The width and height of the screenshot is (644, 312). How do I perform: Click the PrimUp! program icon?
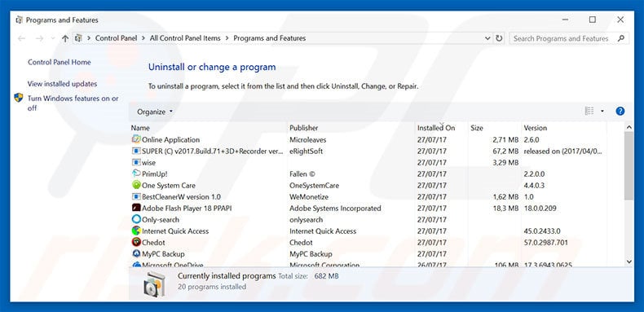pos(136,174)
